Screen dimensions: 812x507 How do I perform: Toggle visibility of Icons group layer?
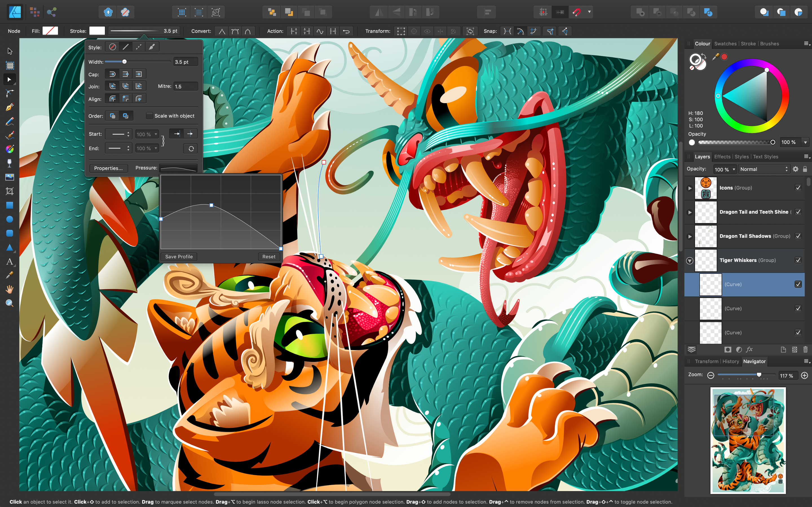[x=797, y=188]
